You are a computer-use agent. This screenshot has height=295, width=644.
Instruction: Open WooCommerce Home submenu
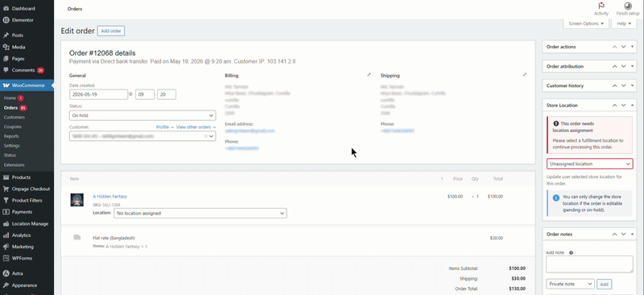[x=10, y=98]
